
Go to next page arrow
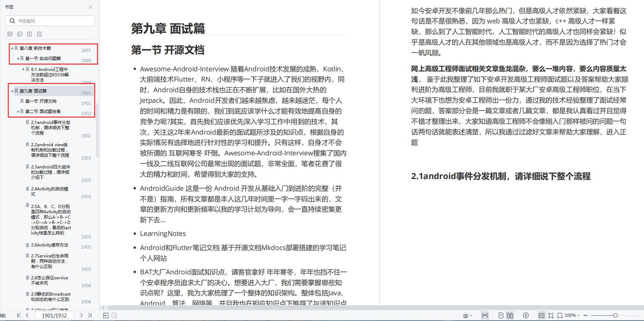click(x=81, y=315)
